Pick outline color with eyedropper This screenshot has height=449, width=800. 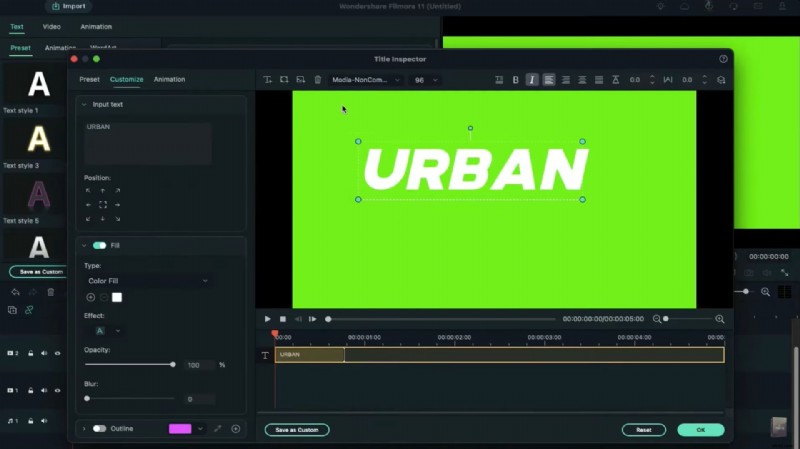coord(218,429)
